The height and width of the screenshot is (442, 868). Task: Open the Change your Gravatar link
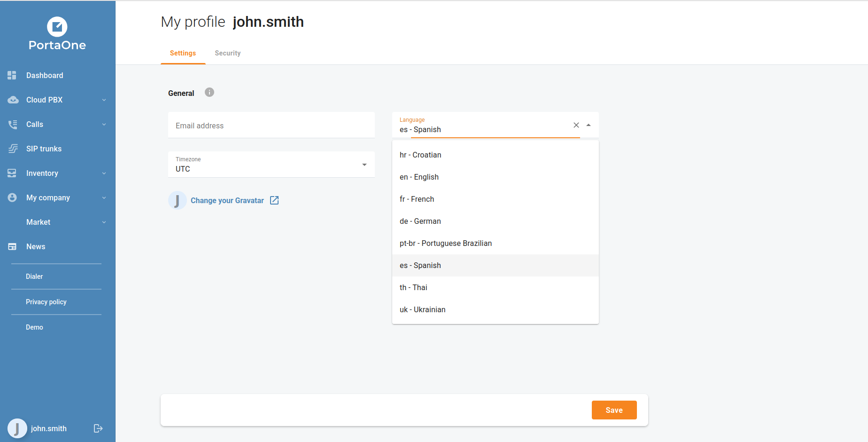coord(227,200)
